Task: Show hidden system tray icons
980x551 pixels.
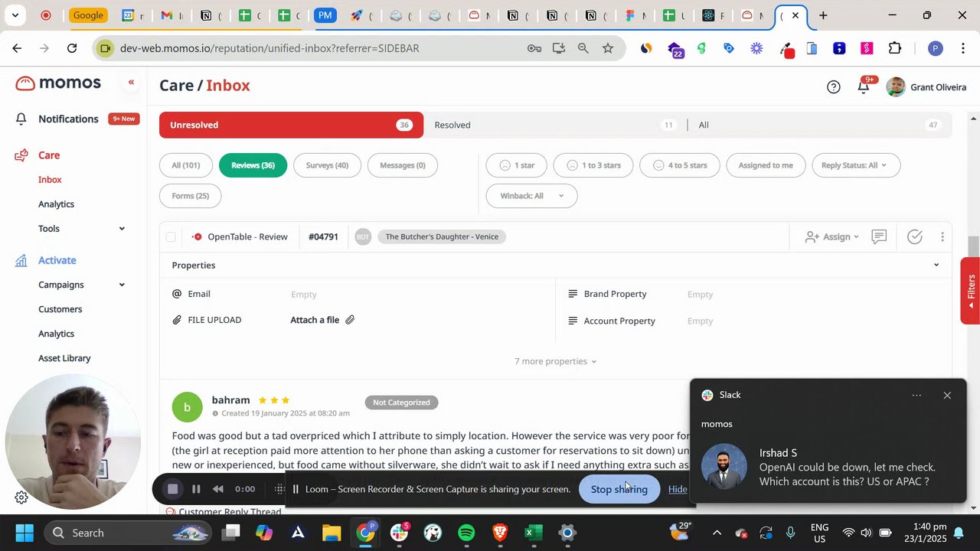Action: (717, 533)
